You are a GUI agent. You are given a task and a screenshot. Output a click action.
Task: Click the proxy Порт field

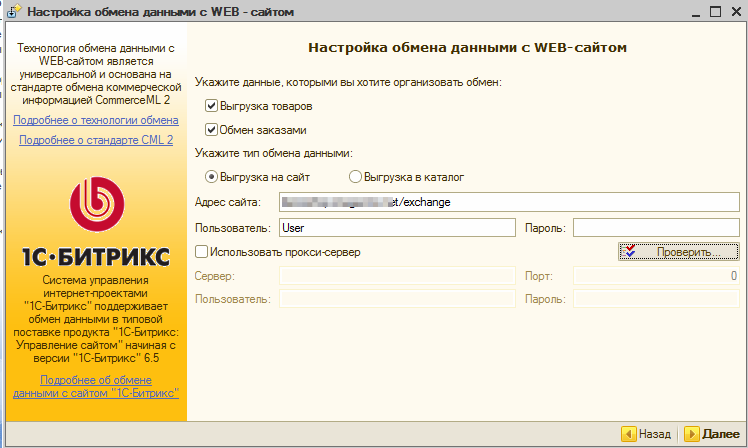coord(656,276)
